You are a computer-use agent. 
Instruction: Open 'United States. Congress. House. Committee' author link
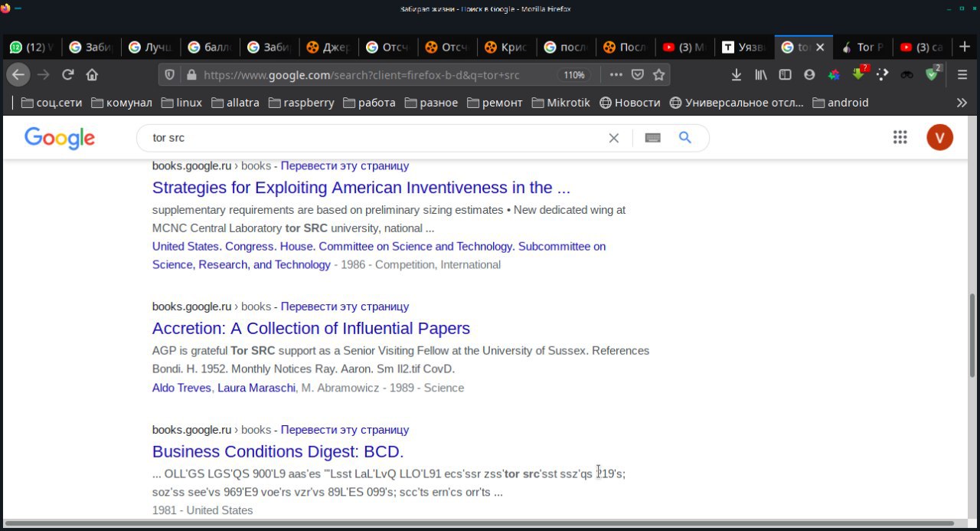point(379,256)
